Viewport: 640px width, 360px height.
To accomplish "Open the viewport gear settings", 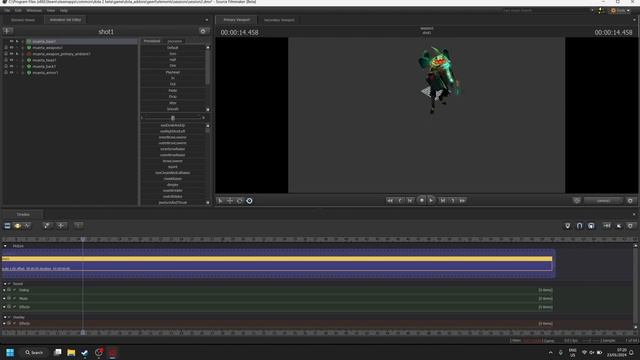I will coord(630,200).
